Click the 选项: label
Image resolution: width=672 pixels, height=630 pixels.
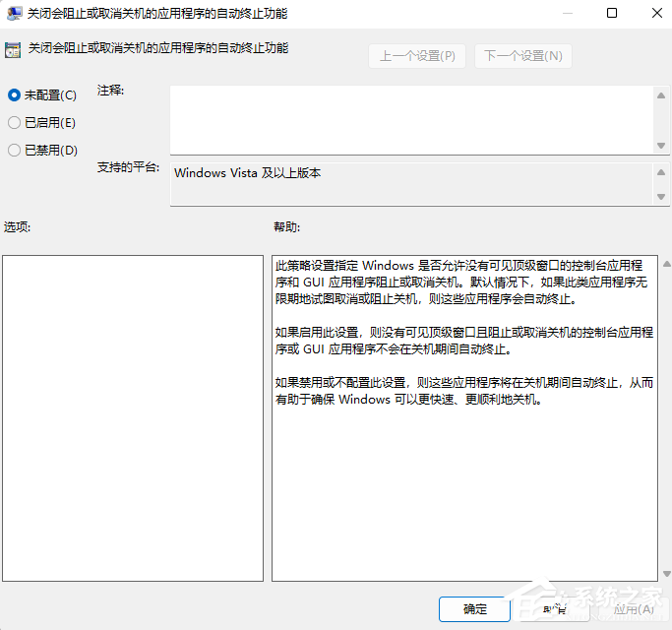tap(17, 226)
